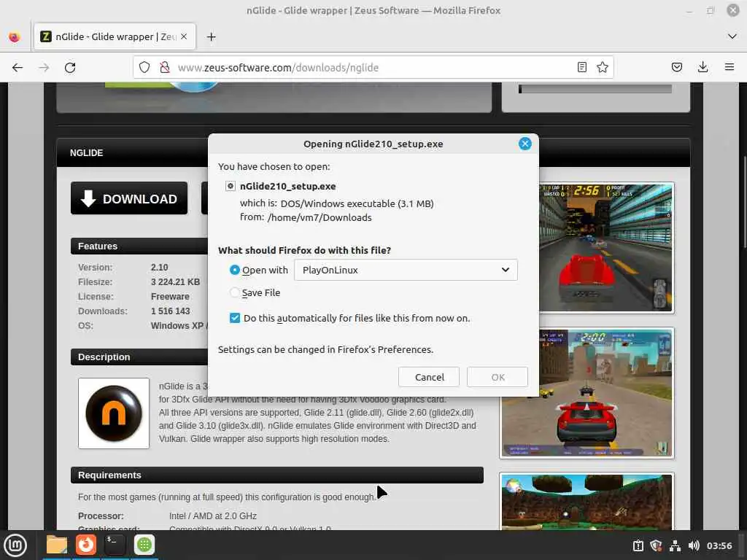Screen dimensions: 747x560
Task: Click the DOWNLOAD button on page
Action: click(129, 198)
